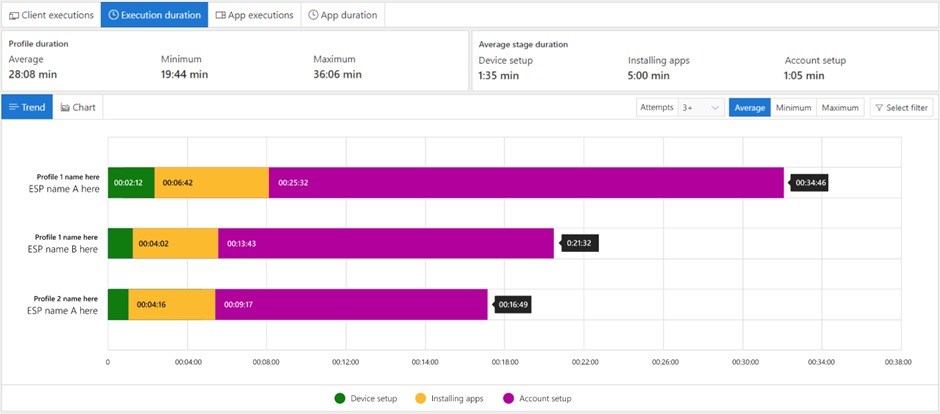
Task: Switch the view to Maximum values
Action: 840,107
